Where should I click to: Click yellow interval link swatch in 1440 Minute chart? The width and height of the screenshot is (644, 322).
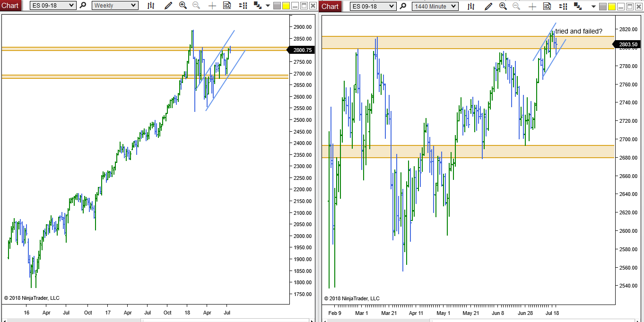coord(612,7)
